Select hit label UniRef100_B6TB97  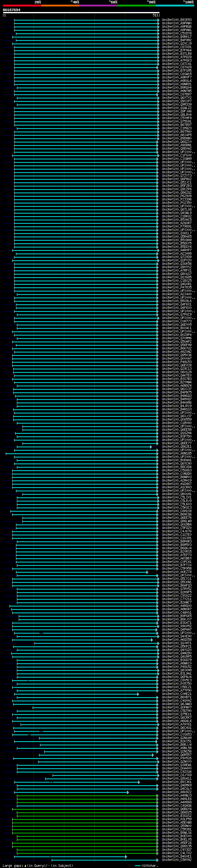coord(176,125)
